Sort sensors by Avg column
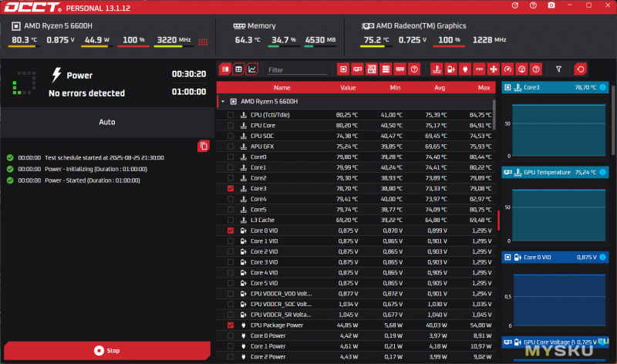This screenshot has width=617, height=364. click(440, 88)
